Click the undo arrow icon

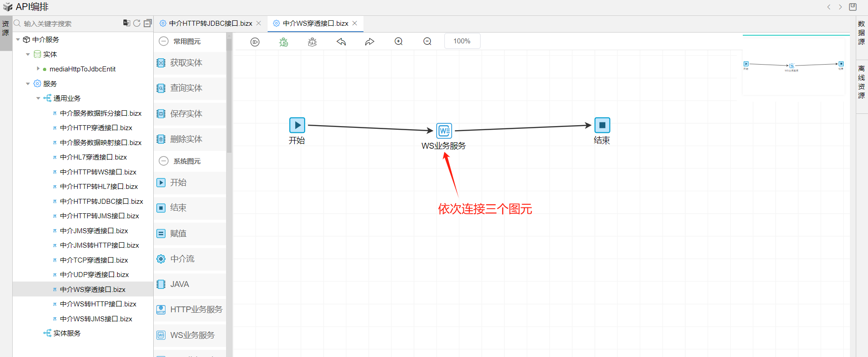click(341, 42)
